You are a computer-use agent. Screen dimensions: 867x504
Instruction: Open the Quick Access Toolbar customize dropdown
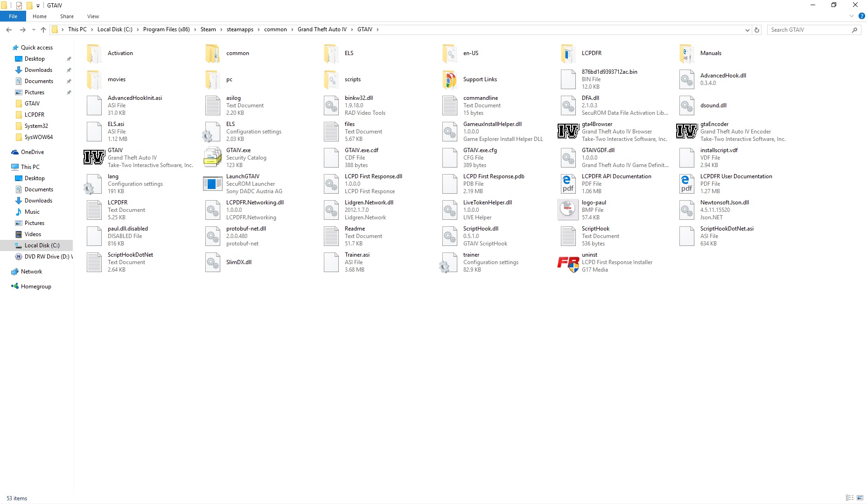pyautogui.click(x=38, y=6)
